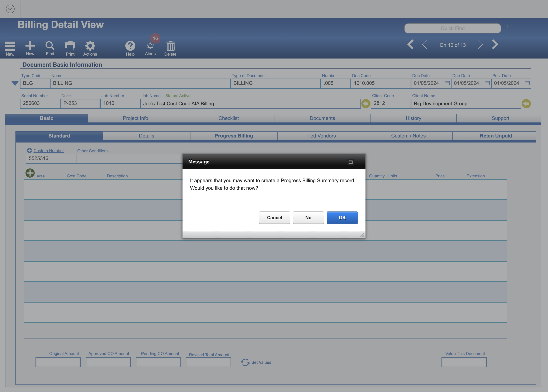Click yellow arrow beside Client Name

click(x=526, y=104)
